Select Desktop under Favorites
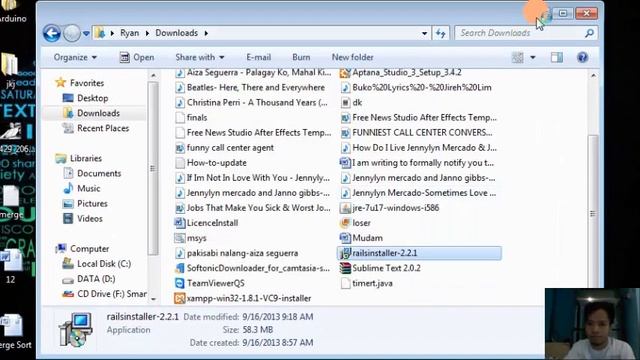The height and width of the screenshot is (360, 640). (93, 98)
